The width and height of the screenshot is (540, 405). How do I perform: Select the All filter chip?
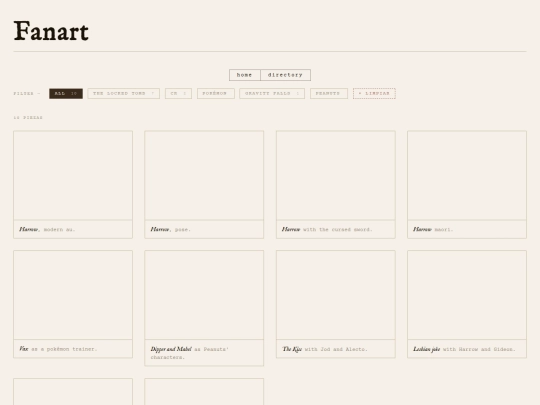coord(66,94)
